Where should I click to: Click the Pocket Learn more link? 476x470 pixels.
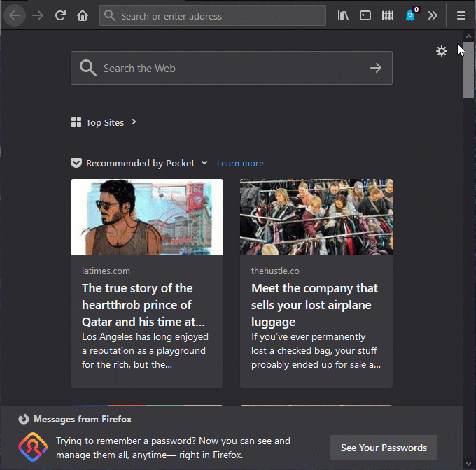click(240, 163)
